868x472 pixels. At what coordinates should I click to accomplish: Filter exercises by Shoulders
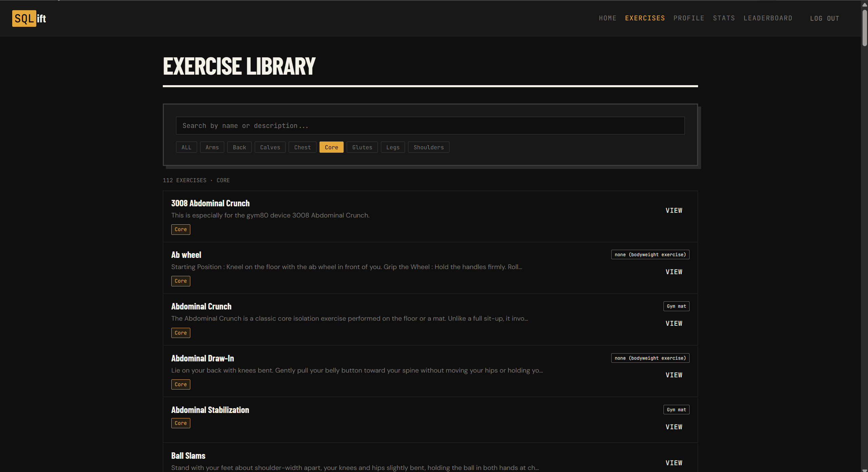click(x=428, y=147)
